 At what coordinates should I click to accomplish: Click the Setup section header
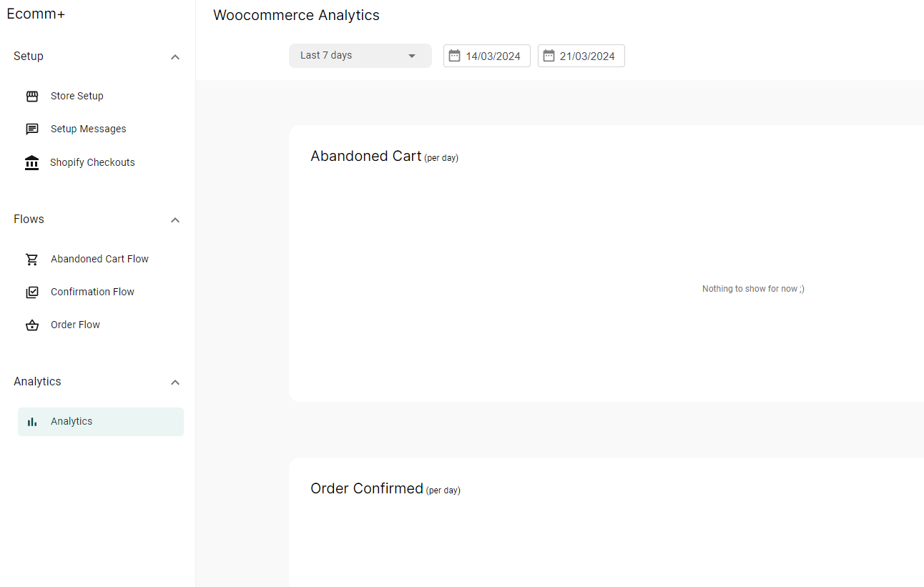click(29, 56)
